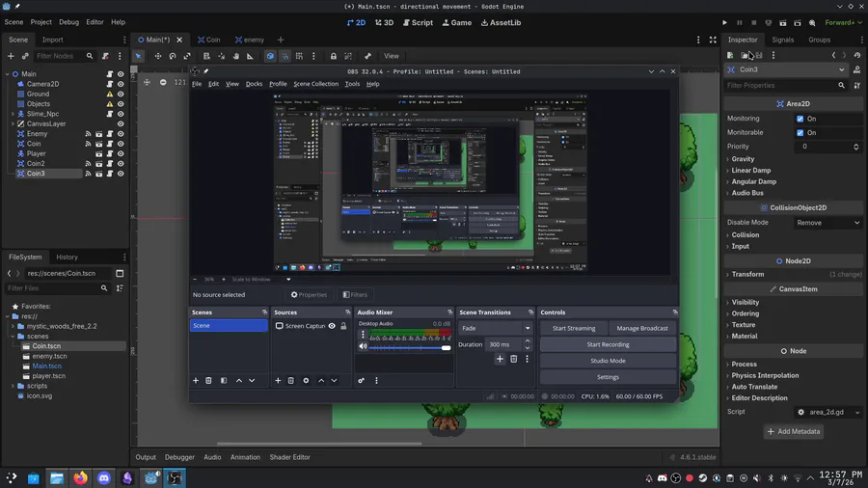Open Firefox from the taskbar

80,478
